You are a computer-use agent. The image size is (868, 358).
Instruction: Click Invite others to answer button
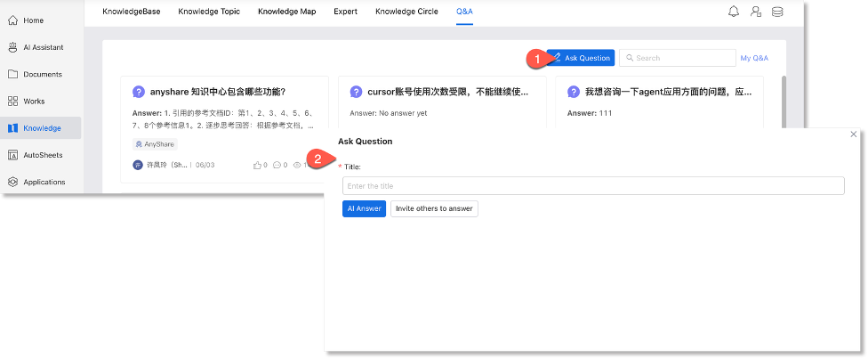click(x=434, y=208)
